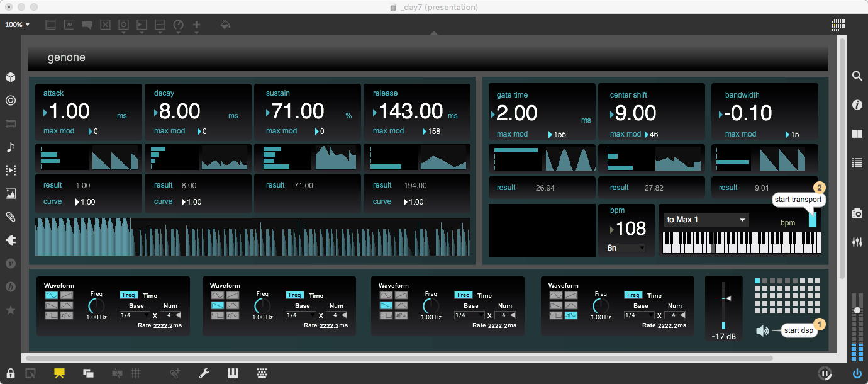The width and height of the screenshot is (868, 384).
Task: Open Base 1/4 dropdown in leftmost LFO panel
Action: [135, 315]
